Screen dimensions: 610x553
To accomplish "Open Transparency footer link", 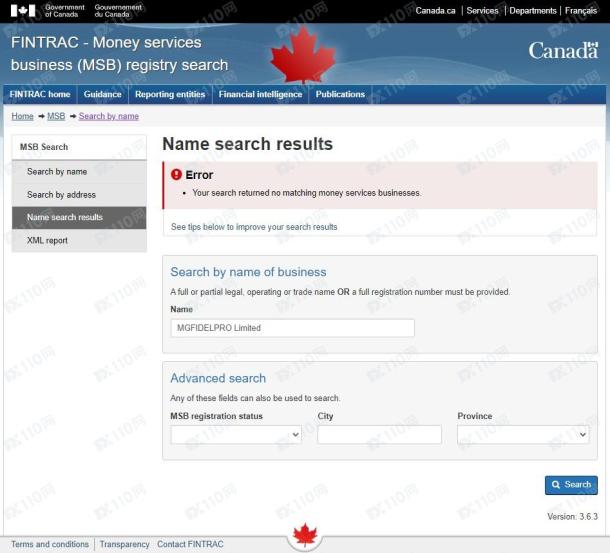I will click(124, 544).
